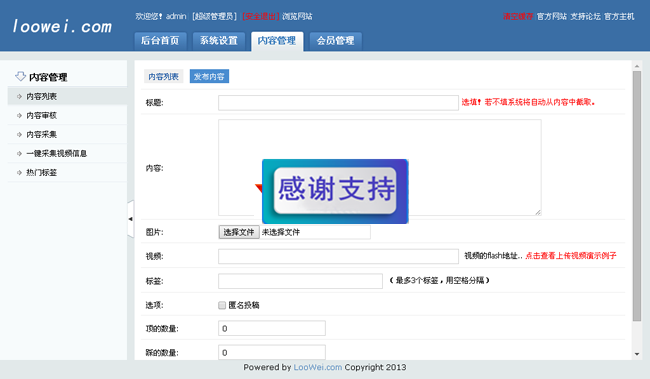Open the 后台首页 tab
This screenshot has height=379, width=650.
point(160,41)
